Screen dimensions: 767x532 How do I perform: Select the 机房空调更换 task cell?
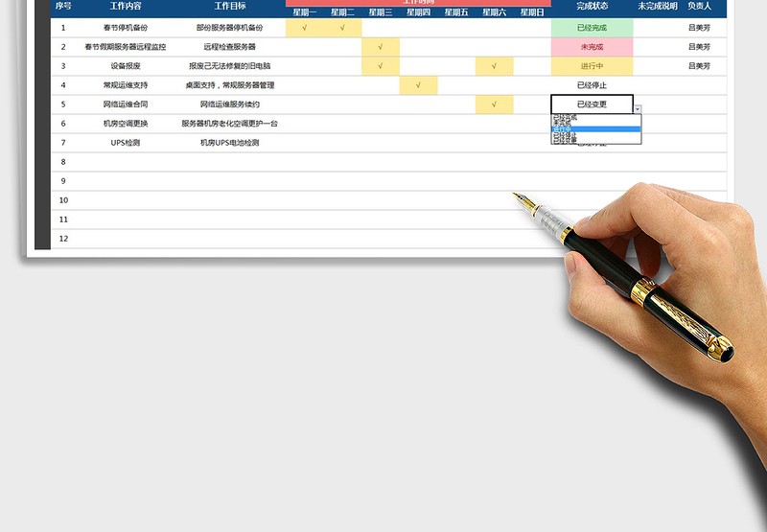(125, 124)
